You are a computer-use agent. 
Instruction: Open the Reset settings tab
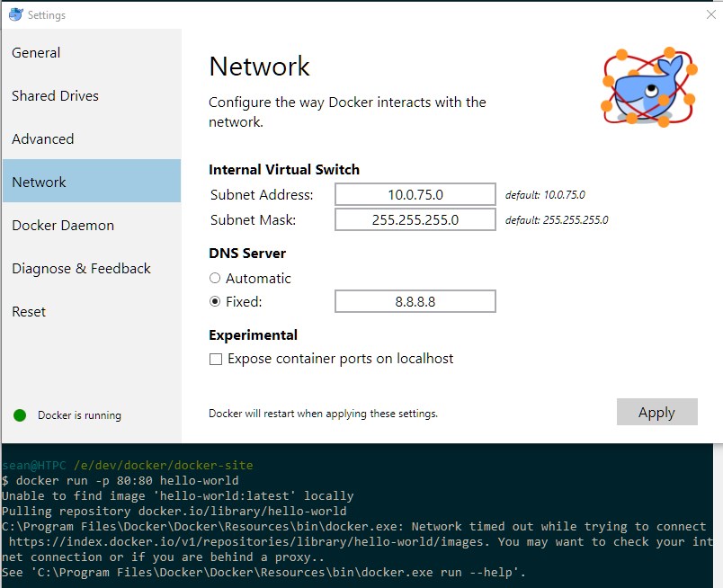[92, 312]
